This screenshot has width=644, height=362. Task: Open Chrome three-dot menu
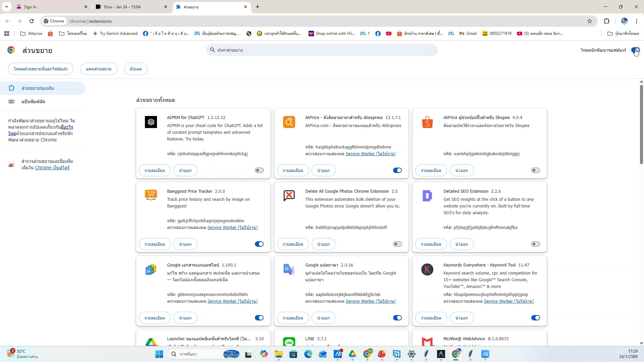[636, 21]
